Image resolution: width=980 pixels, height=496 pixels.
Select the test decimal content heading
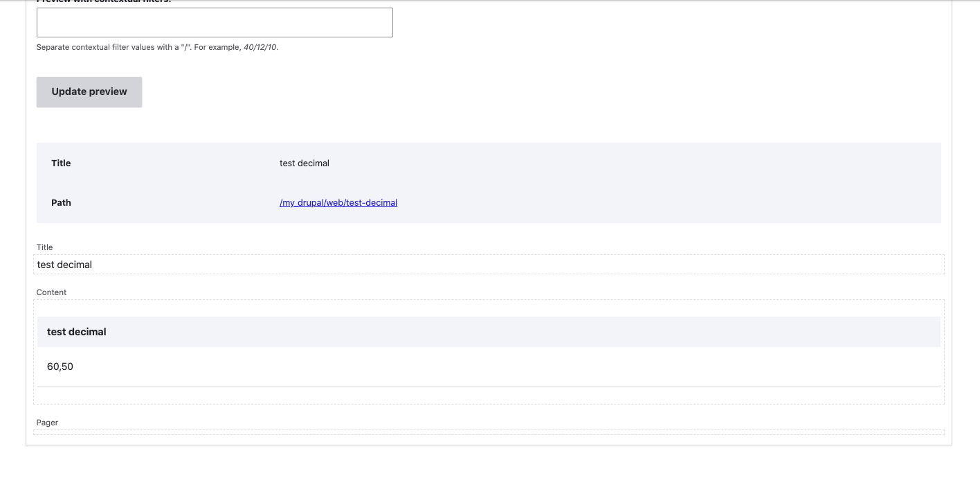(x=76, y=331)
